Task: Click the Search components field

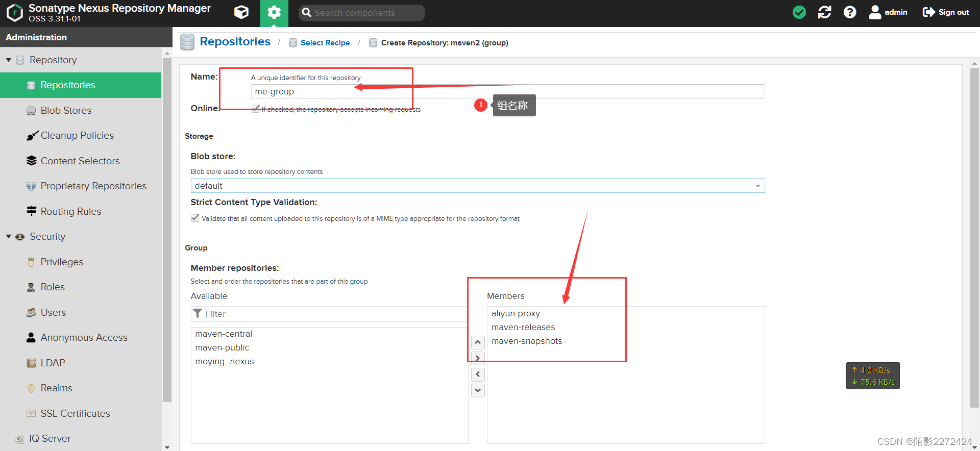Action: [361, 13]
